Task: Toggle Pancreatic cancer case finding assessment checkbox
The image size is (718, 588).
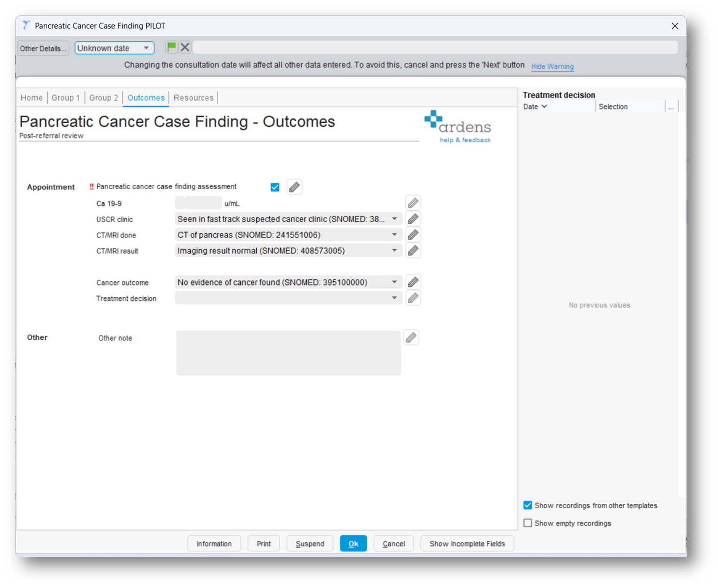Action: [x=275, y=187]
